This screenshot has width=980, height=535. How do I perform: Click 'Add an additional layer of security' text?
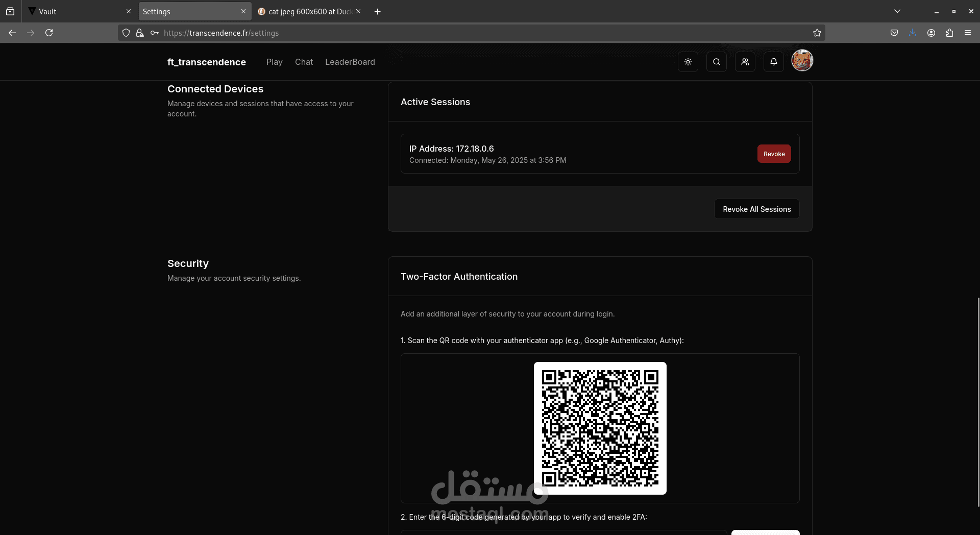coord(508,314)
